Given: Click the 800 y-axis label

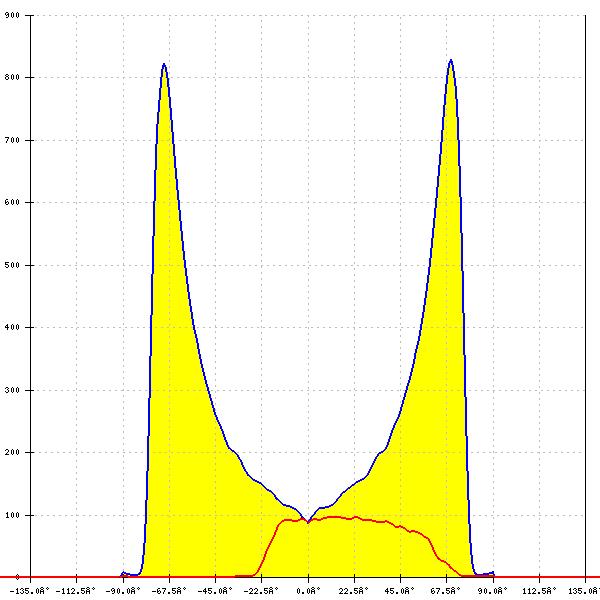Looking at the screenshot, I should pos(12,77).
